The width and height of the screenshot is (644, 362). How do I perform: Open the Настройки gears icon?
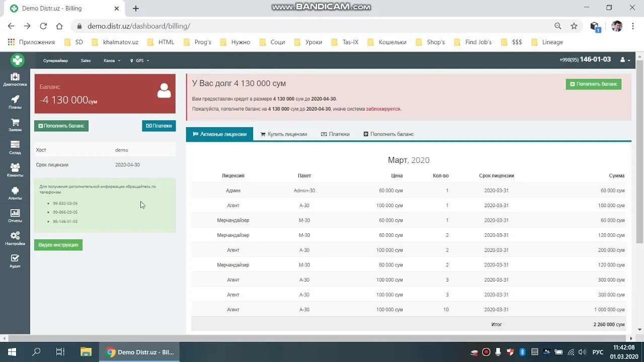15,238
